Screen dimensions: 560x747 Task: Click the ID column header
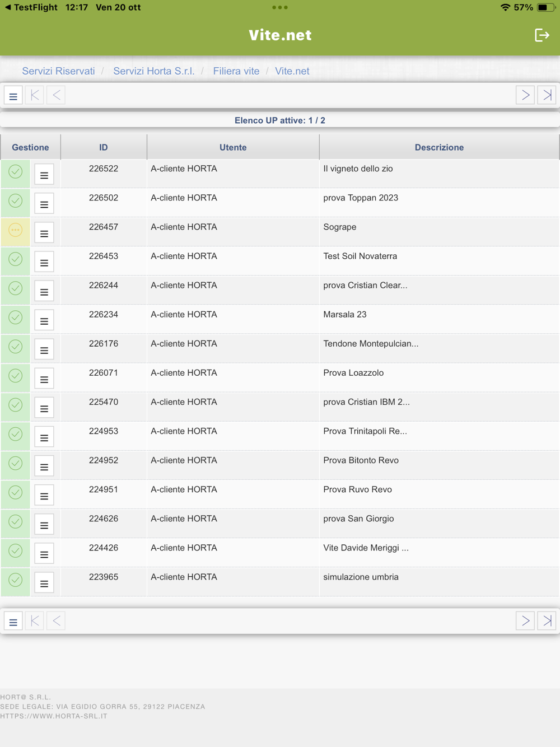104,147
